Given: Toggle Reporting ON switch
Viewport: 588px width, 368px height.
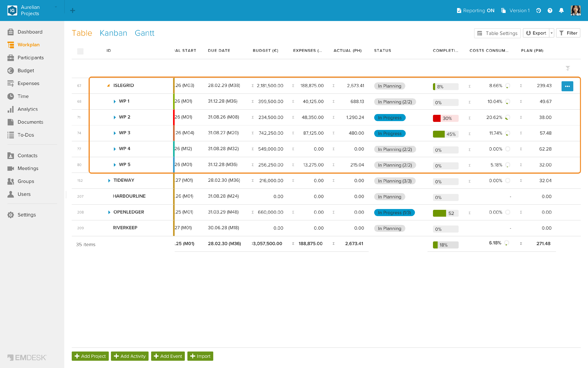Looking at the screenshot, I should 475,10.
